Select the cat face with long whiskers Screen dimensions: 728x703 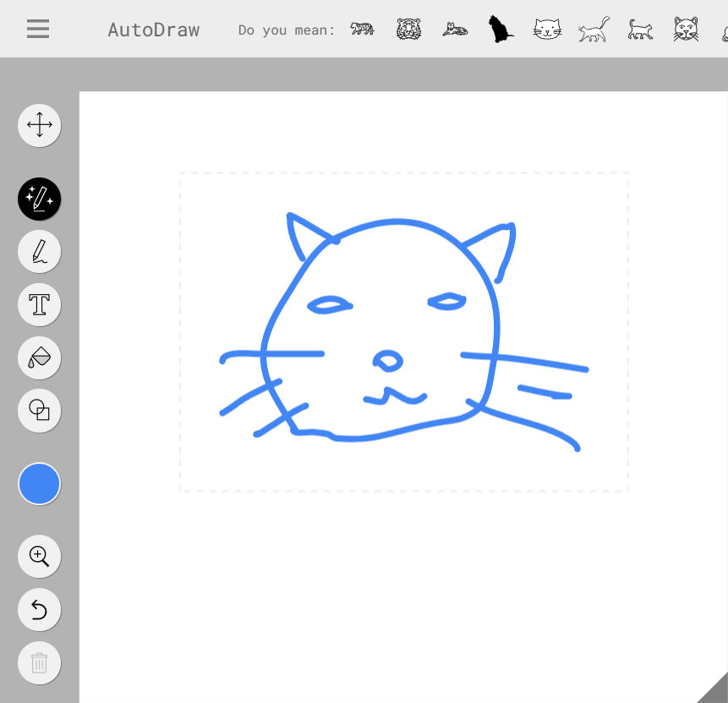687,30
